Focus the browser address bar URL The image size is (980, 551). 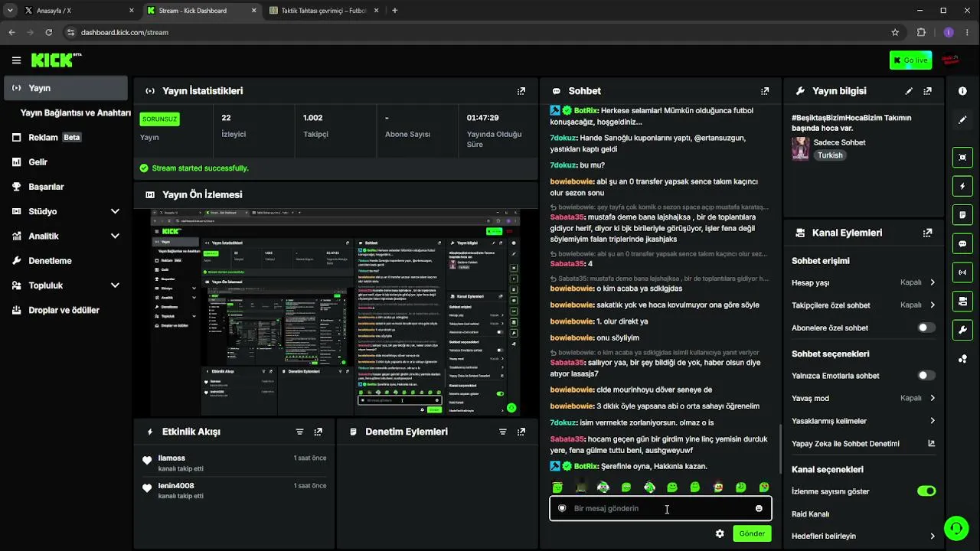(x=124, y=33)
